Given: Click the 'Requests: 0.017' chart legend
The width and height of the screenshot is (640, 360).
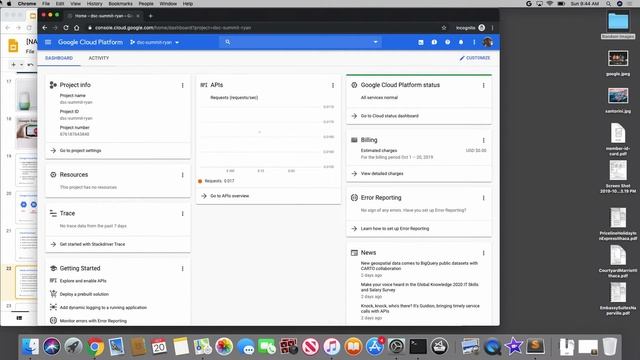Looking at the screenshot, I should point(216,181).
